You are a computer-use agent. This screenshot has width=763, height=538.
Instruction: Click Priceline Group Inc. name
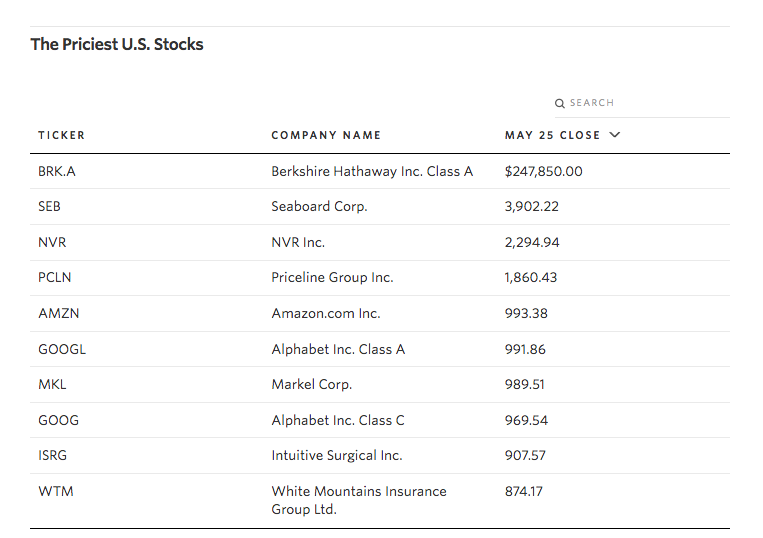pyautogui.click(x=332, y=277)
